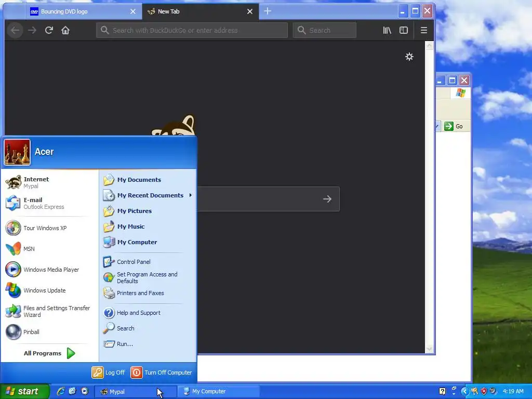Focus the DuckDuckGo address bar
This screenshot has height=399, width=532.
point(192,30)
